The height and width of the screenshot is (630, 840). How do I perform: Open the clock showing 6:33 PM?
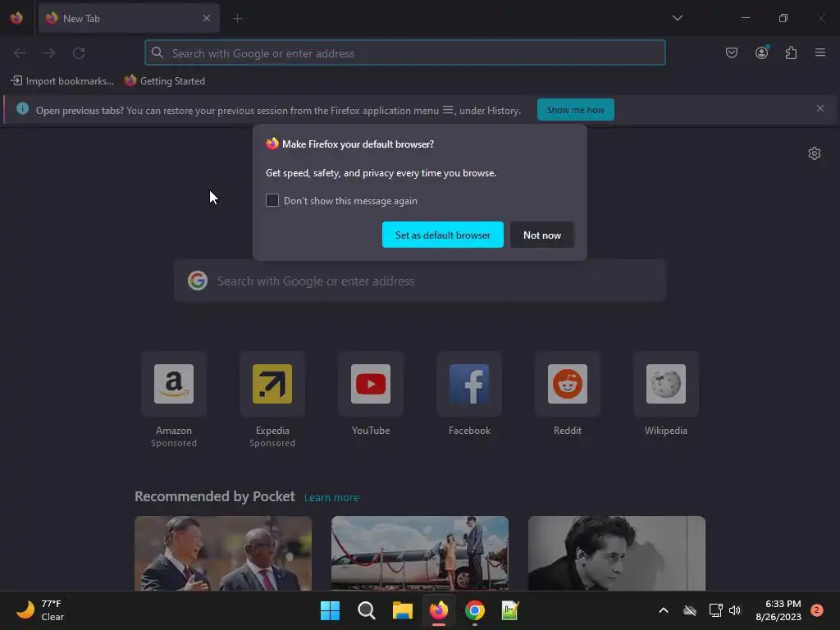[x=778, y=610]
